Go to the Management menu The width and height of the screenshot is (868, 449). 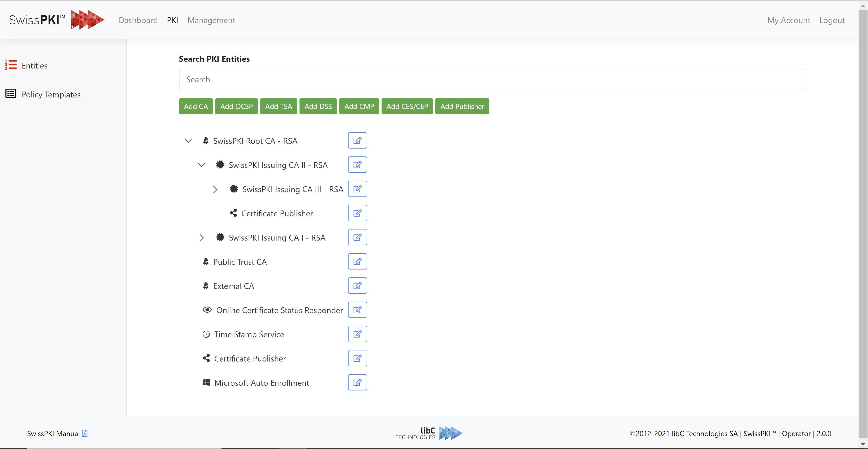(211, 20)
